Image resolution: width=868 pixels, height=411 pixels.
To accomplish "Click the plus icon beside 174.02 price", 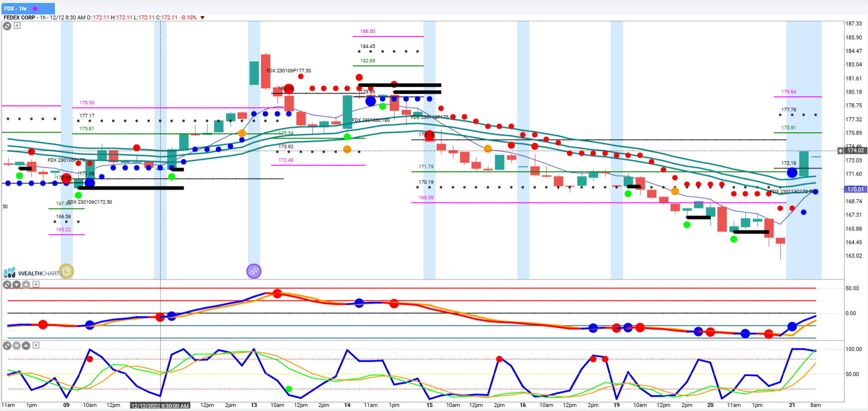I will pyautogui.click(x=841, y=151).
